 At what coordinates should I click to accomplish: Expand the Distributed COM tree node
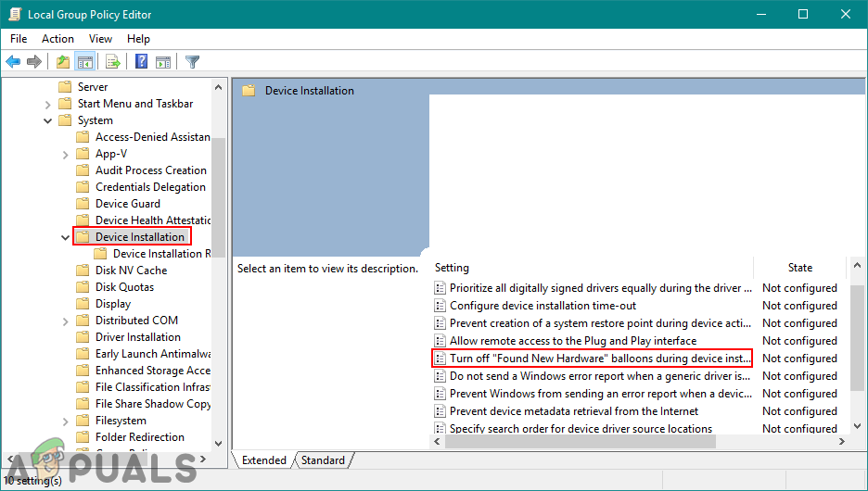pyautogui.click(x=65, y=321)
